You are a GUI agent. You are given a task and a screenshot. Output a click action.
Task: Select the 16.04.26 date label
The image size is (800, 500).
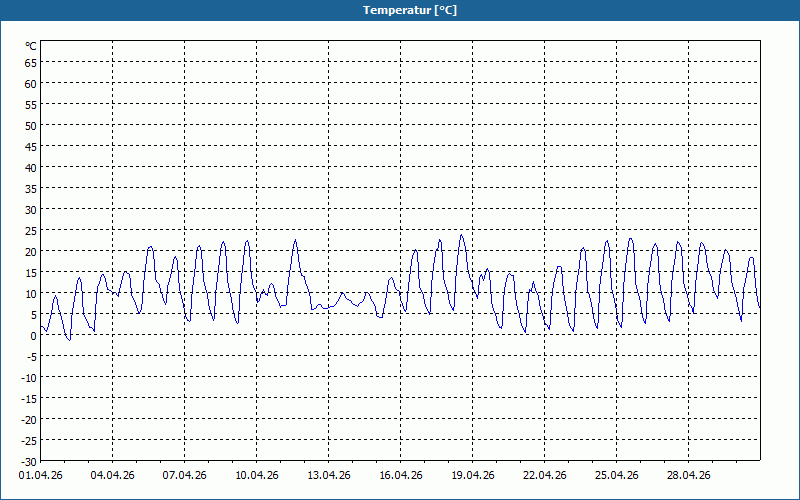point(401,475)
